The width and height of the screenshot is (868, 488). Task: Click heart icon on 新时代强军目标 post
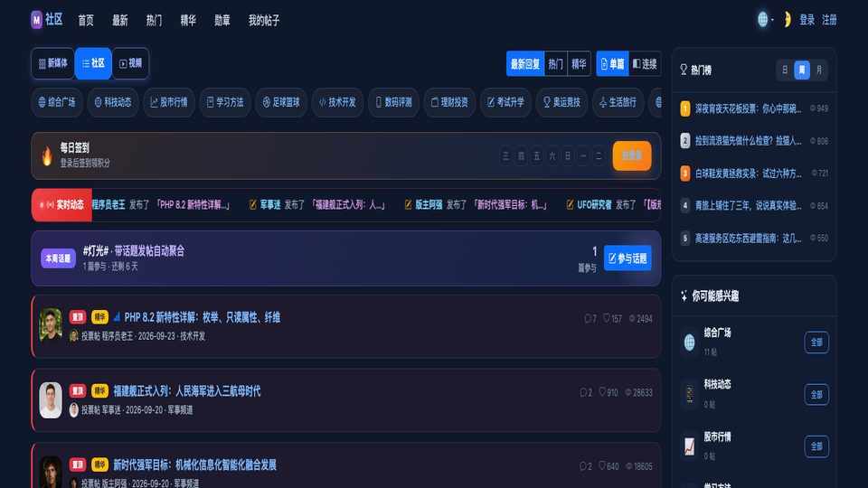coord(602,466)
